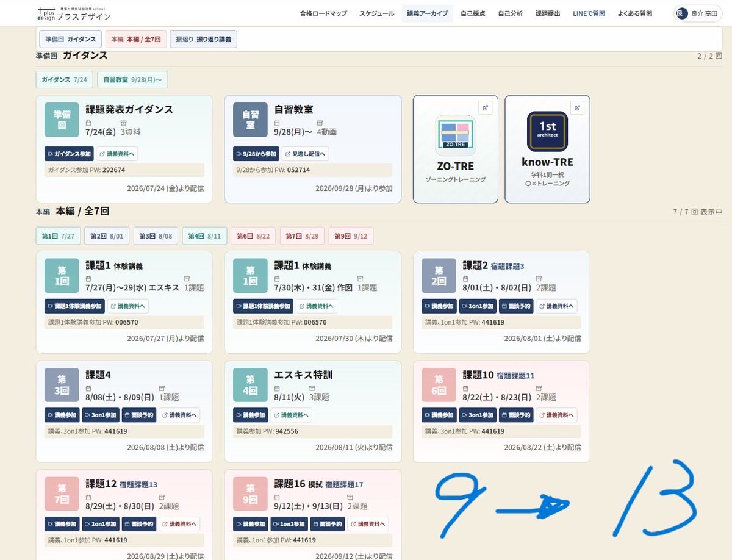Image resolution: width=732 pixels, height=560 pixels.
Task: Select the 第6回 8/22 chip
Action: [253, 236]
